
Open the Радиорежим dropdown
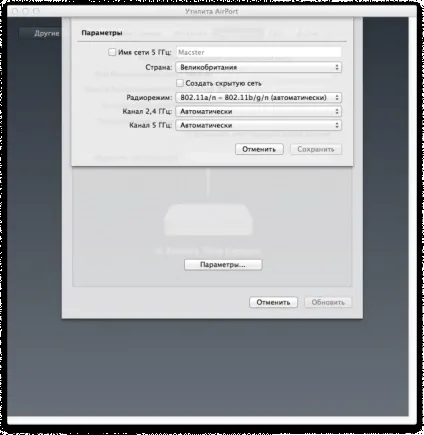pos(259,98)
